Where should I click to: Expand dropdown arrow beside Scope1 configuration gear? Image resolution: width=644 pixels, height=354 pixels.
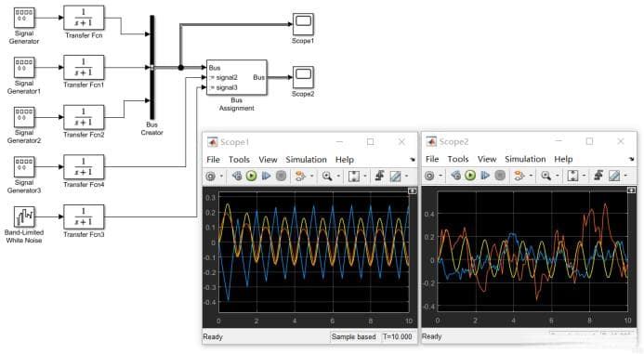pos(222,177)
